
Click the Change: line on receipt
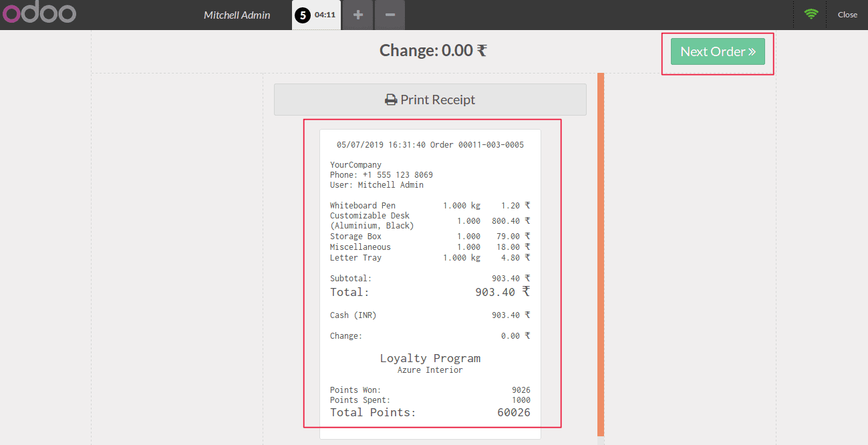click(430, 336)
